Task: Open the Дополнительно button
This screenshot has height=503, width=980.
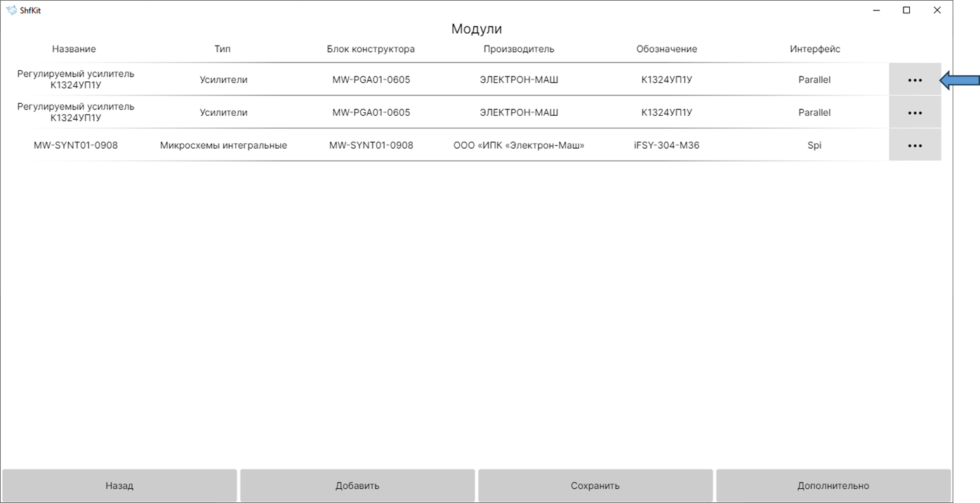Action: (x=833, y=485)
